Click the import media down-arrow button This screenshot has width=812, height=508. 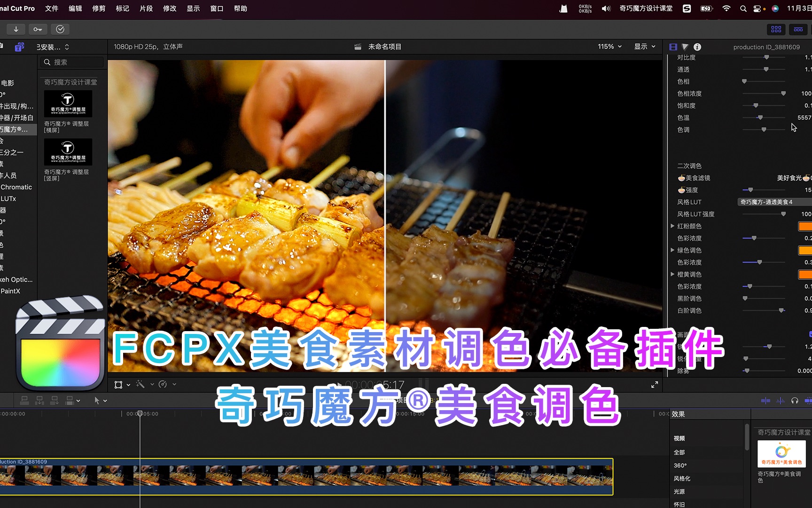[x=16, y=29]
